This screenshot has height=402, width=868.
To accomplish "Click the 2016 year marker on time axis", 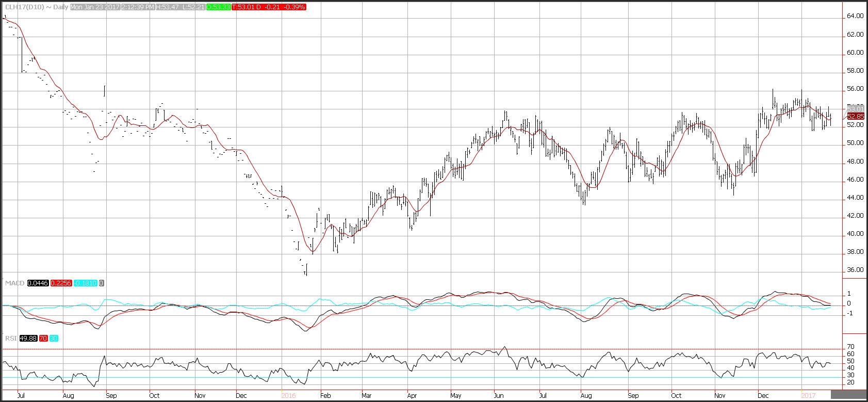I will coord(288,396).
